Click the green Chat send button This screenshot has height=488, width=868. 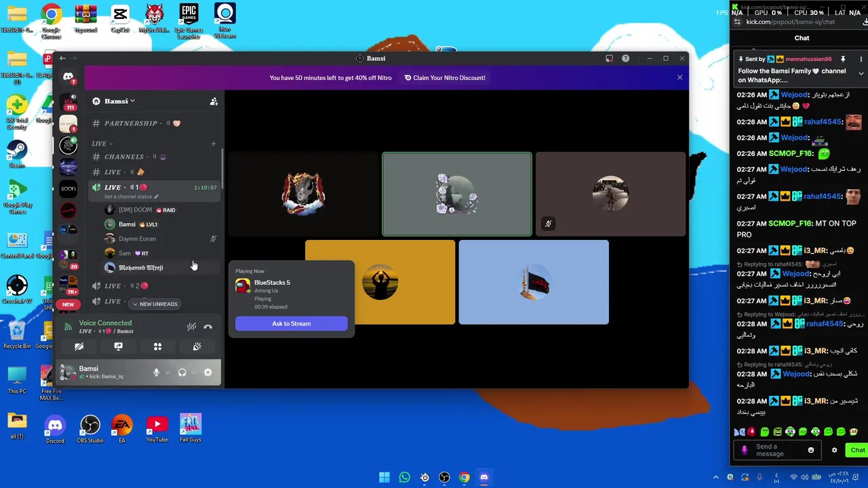coord(858,450)
